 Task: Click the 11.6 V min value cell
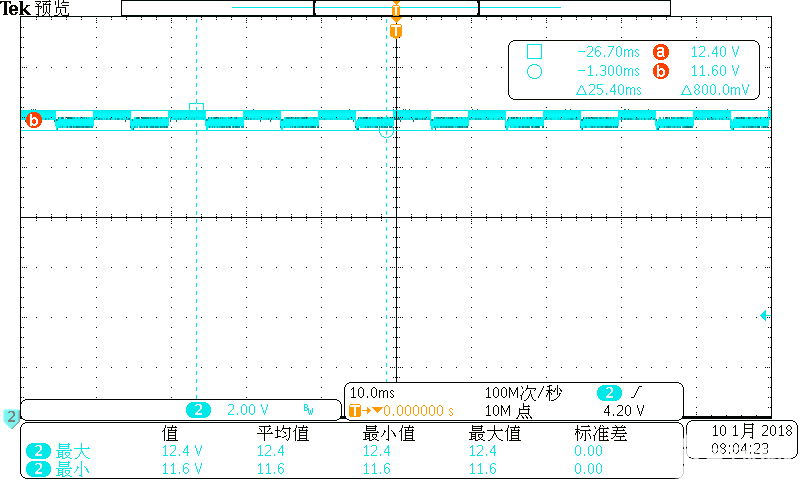click(182, 469)
